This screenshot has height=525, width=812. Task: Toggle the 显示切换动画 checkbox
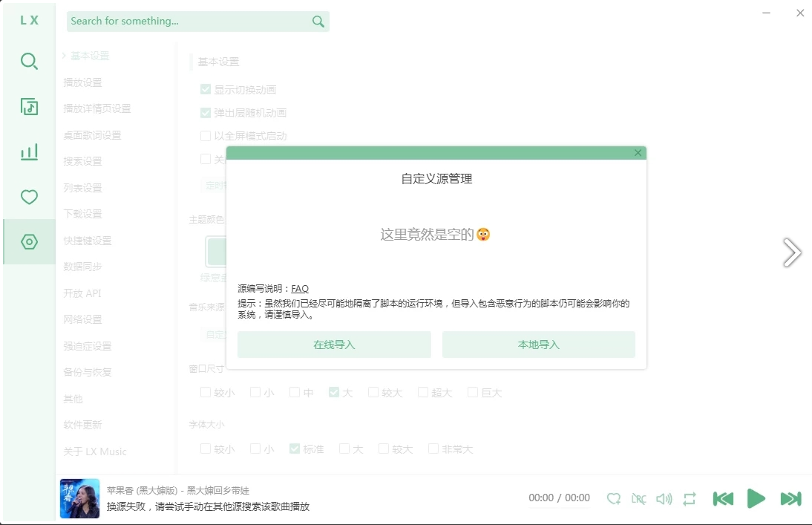pyautogui.click(x=206, y=90)
